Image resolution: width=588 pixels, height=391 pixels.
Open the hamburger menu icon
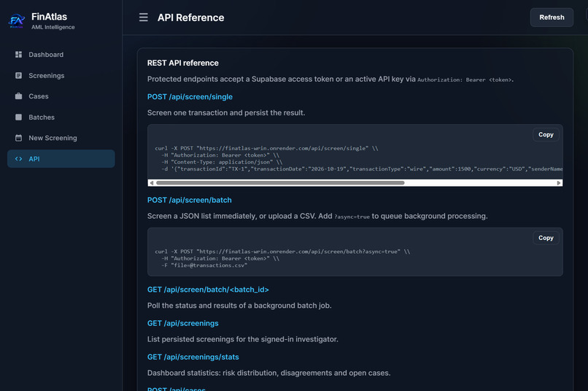coord(143,18)
